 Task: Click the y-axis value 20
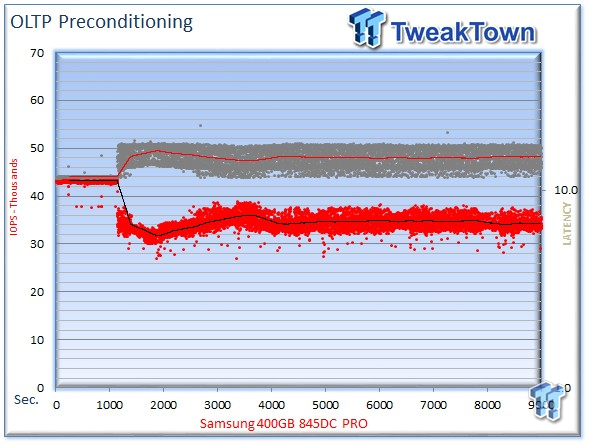[x=37, y=292]
